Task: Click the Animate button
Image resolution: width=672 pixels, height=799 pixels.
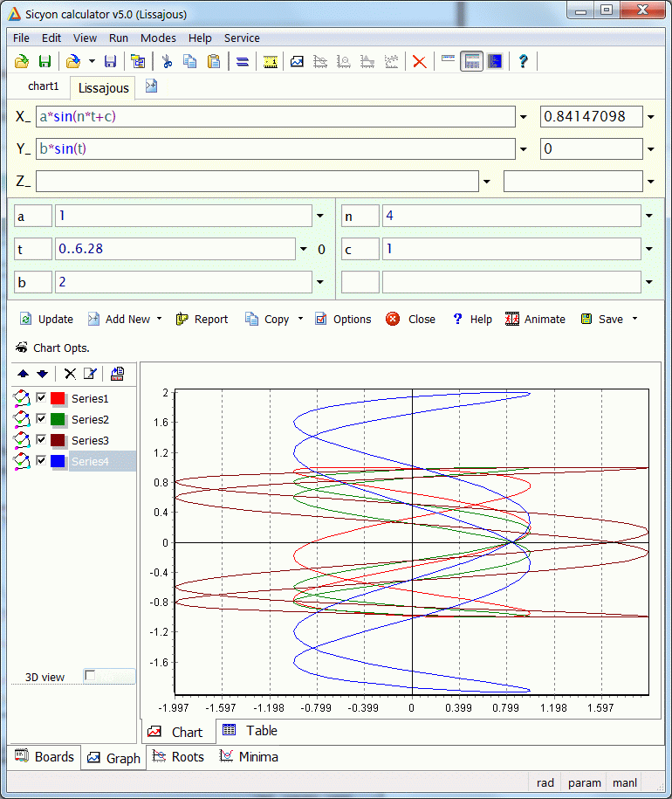Action: tap(535, 320)
